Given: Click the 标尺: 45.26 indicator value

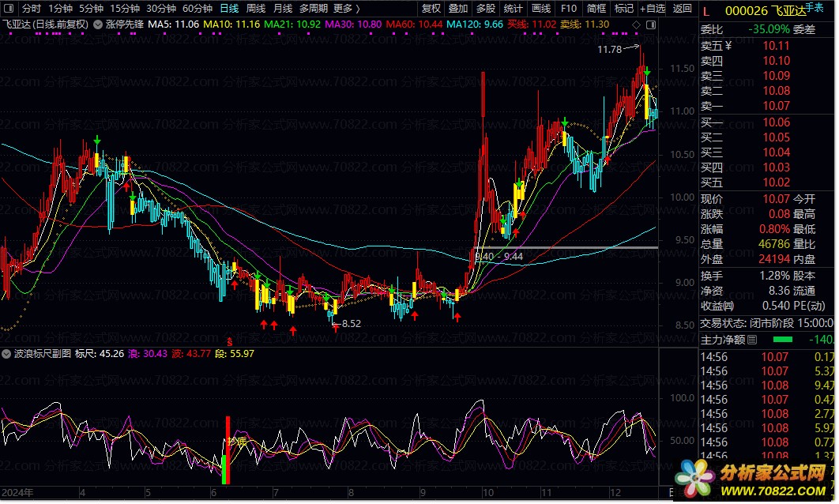Looking at the screenshot, I should coord(100,354).
